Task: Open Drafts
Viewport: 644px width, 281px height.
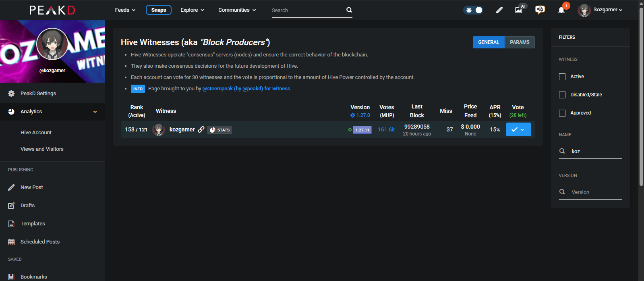Action: click(x=52, y=206)
